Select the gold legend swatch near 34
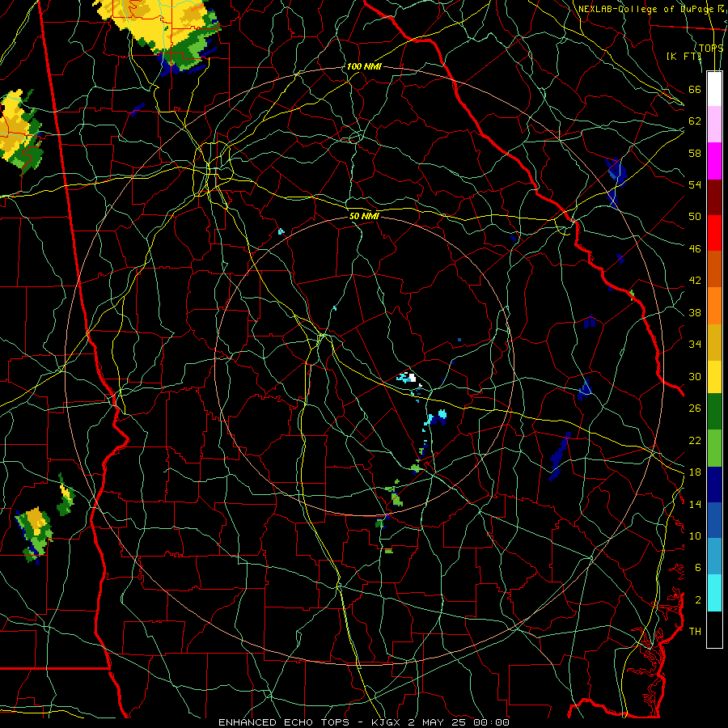 714,342
